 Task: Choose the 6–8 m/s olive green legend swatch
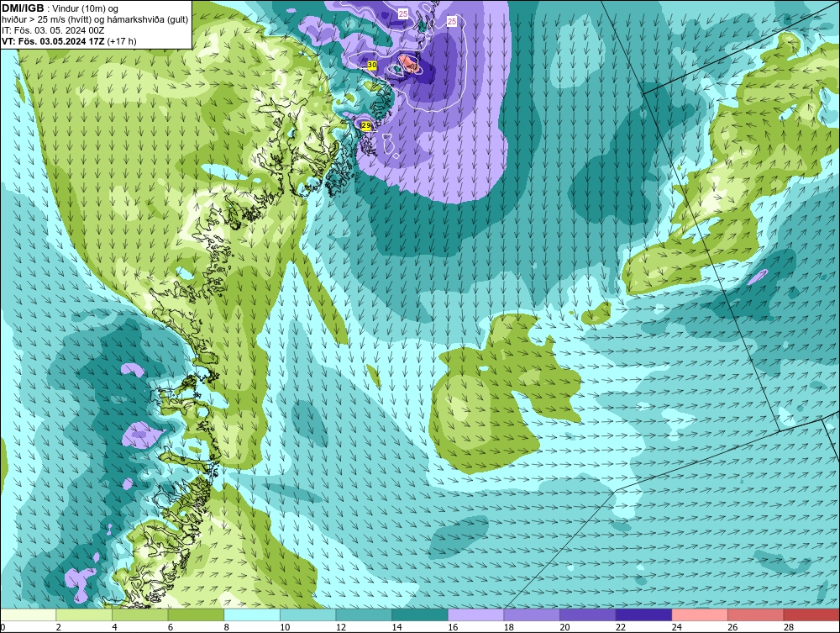coord(196,615)
